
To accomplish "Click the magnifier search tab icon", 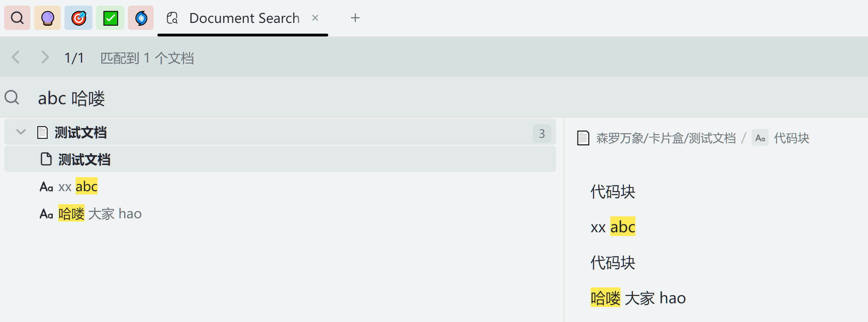I will (x=17, y=18).
